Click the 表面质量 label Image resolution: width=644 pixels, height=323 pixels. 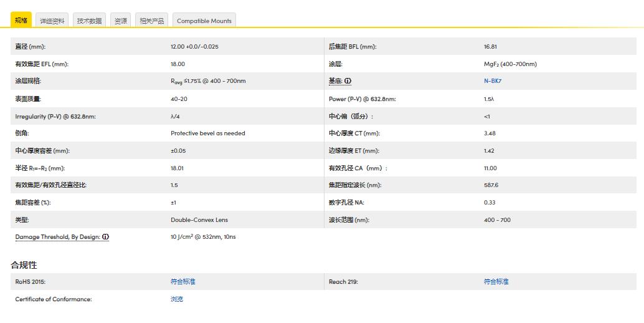[29, 99]
